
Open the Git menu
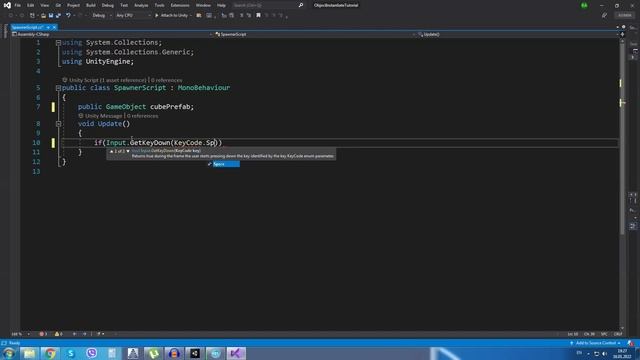pyautogui.click(x=58, y=5)
